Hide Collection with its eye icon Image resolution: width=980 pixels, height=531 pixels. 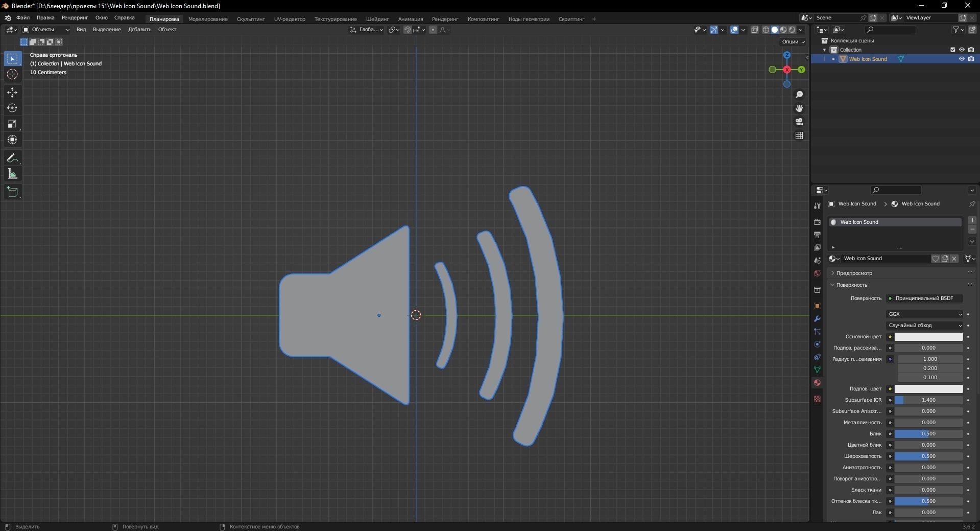click(962, 50)
